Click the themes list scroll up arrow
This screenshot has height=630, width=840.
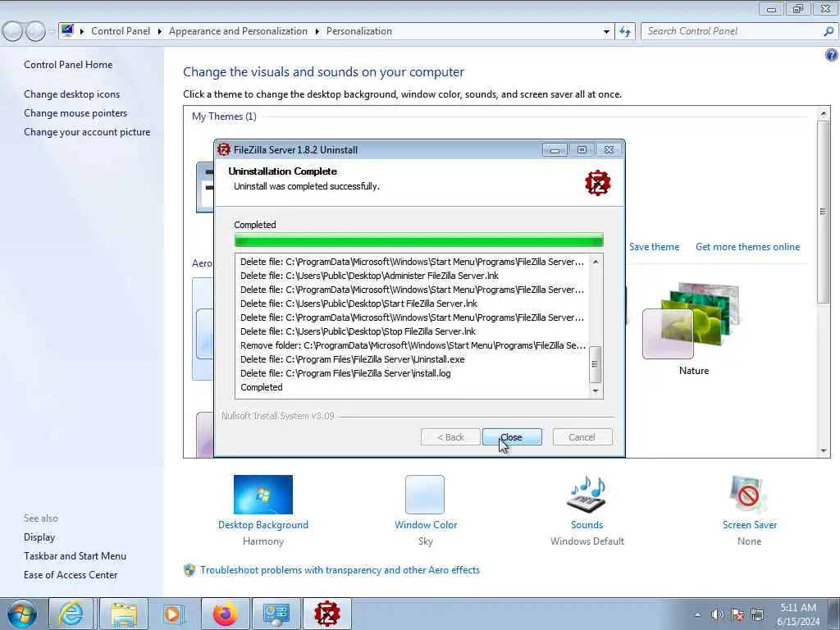click(824, 113)
